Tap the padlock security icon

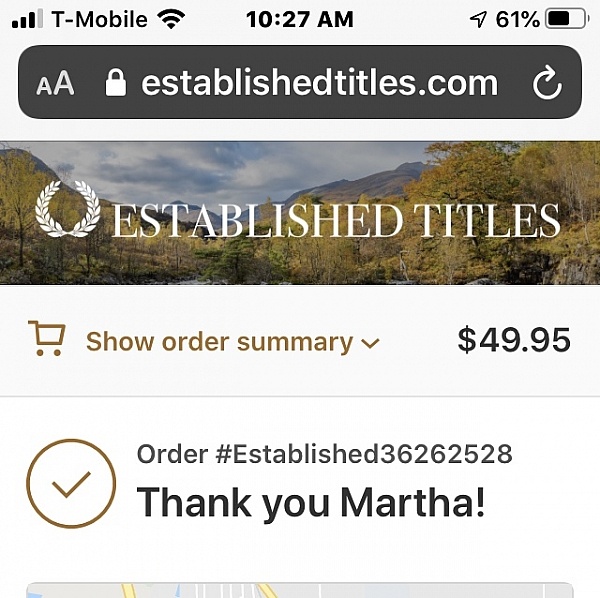click(116, 83)
